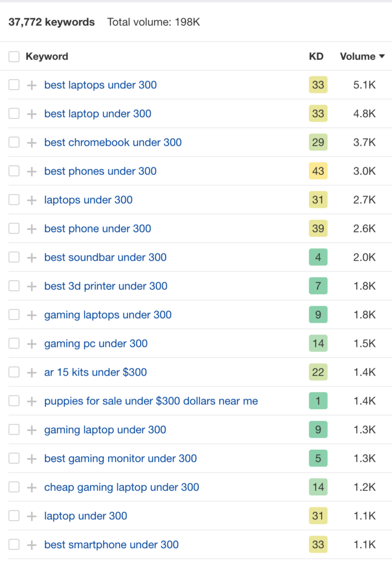
Task: Open the gaming laptops under 300 keyword
Action: pyautogui.click(x=108, y=315)
